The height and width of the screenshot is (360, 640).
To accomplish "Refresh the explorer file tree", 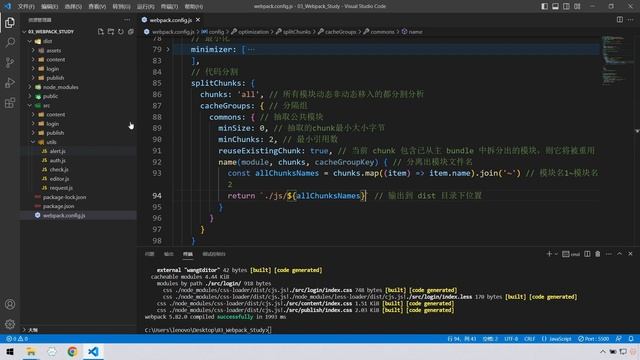I will coord(121,31).
